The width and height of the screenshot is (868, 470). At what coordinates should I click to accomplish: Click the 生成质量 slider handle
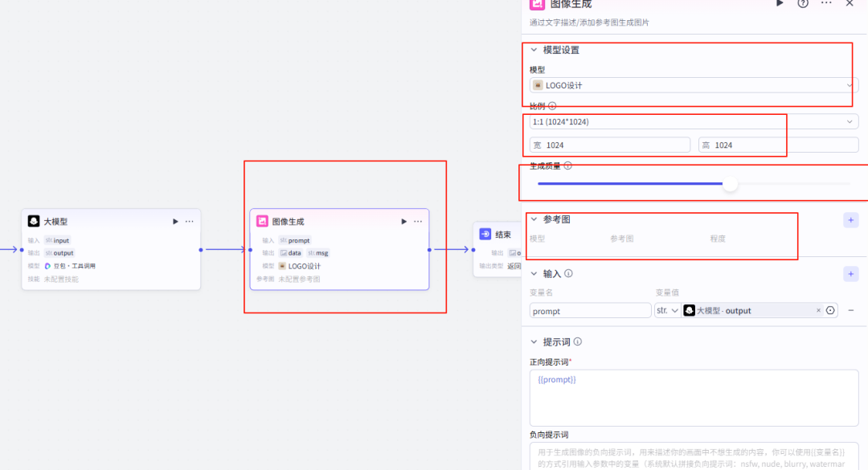(730, 184)
